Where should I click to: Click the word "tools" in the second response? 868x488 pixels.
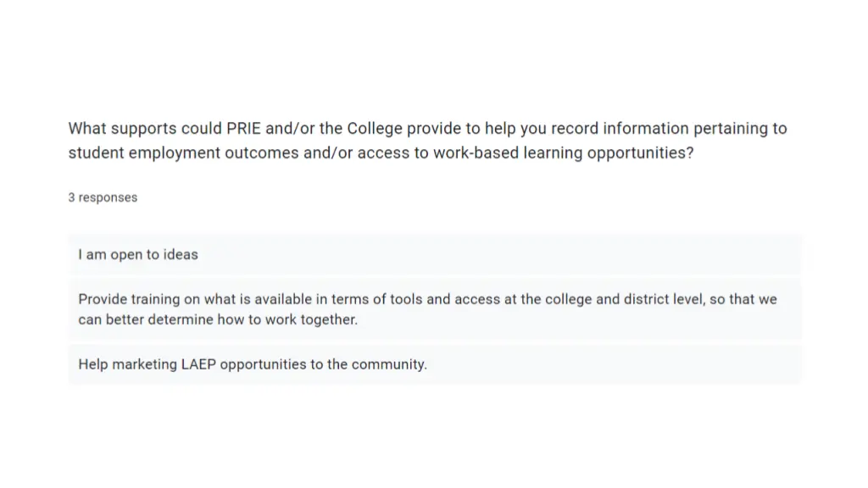(406, 299)
